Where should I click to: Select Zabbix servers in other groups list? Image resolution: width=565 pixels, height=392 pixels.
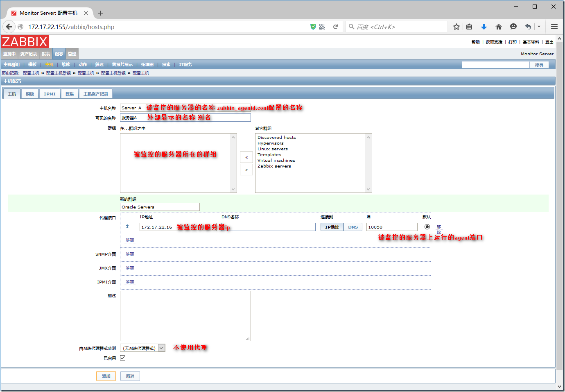pyautogui.click(x=274, y=166)
